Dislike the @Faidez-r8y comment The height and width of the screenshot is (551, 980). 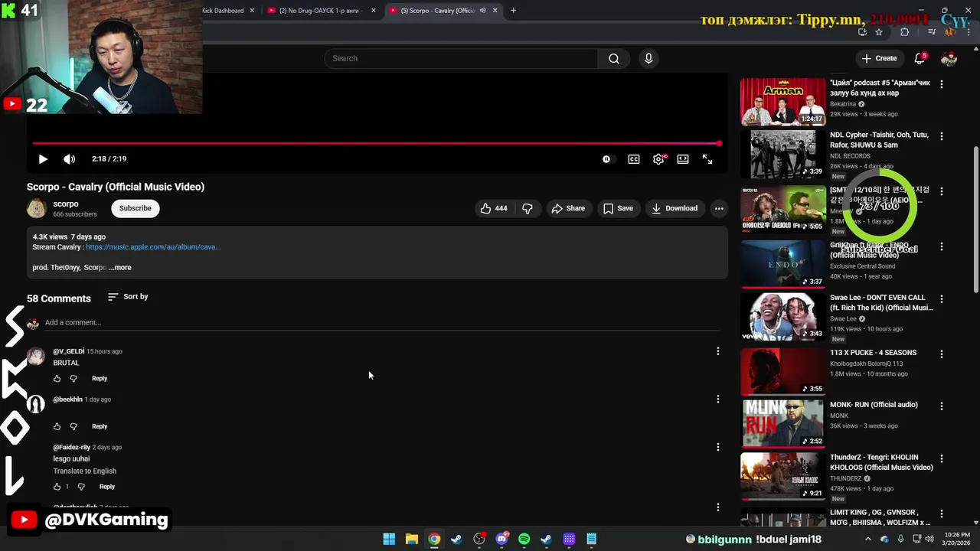pyautogui.click(x=81, y=487)
